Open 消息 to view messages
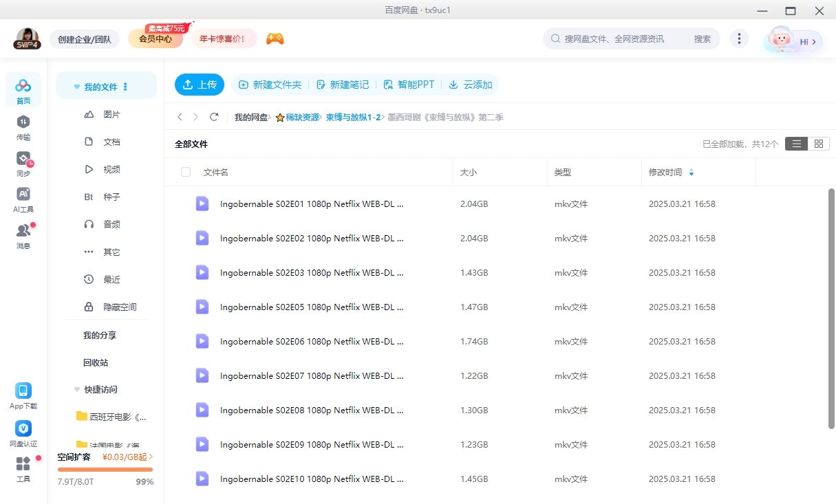This screenshot has width=836, height=504. click(23, 234)
